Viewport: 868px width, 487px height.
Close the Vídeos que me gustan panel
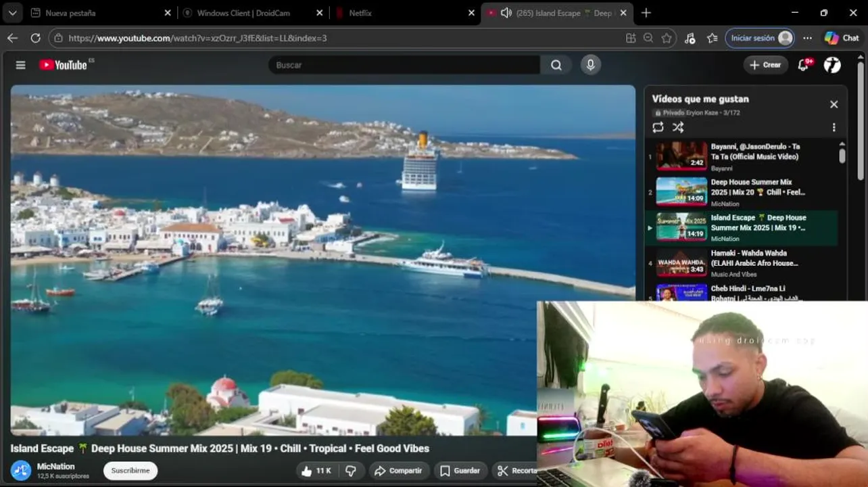click(x=834, y=104)
